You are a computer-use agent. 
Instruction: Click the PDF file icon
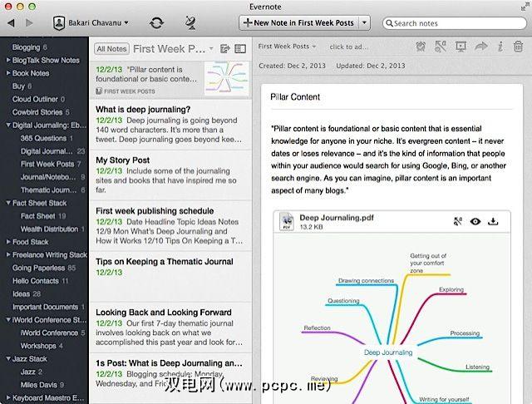287,221
